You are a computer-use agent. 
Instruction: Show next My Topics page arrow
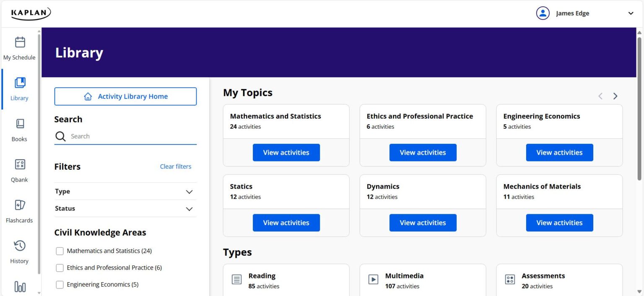click(615, 96)
